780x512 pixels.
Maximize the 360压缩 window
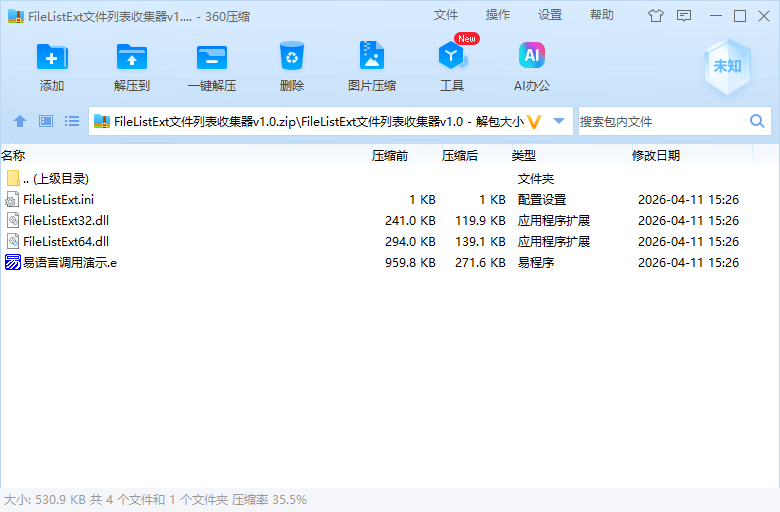coord(740,16)
